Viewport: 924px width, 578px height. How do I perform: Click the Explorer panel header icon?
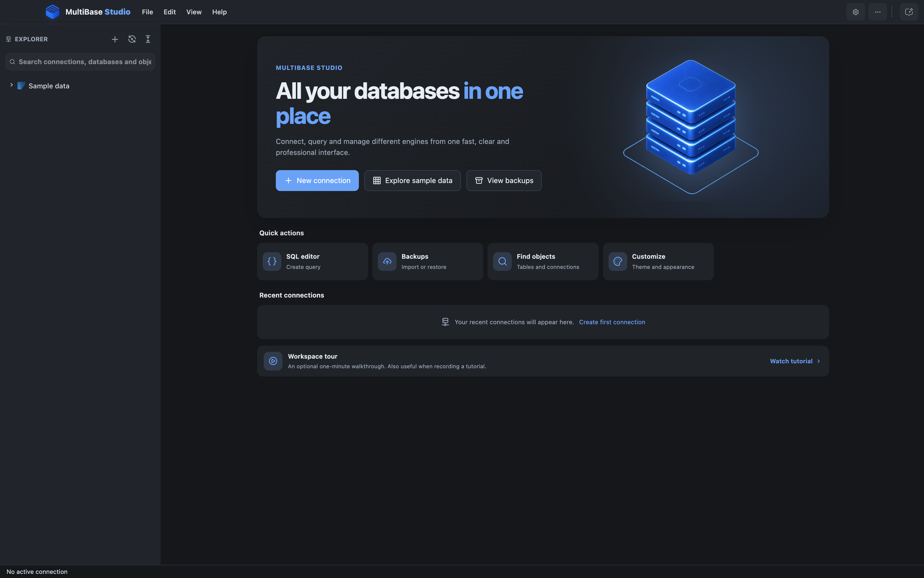[x=9, y=39]
